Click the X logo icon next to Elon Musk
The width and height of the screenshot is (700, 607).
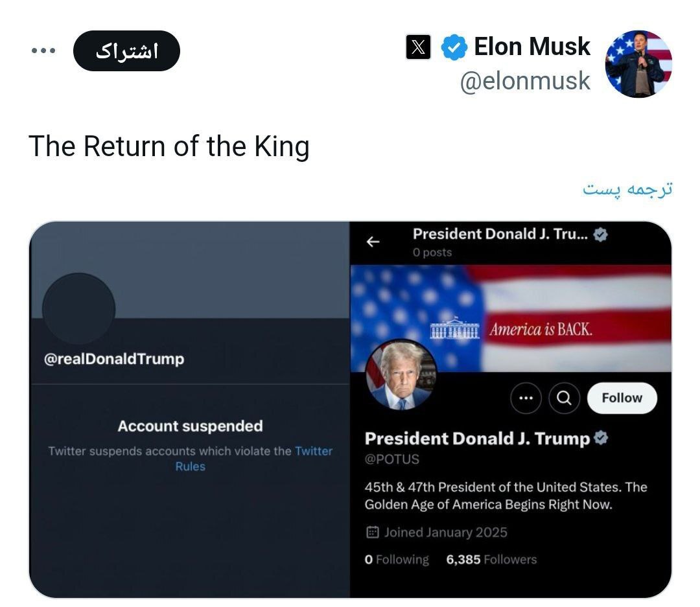(419, 47)
